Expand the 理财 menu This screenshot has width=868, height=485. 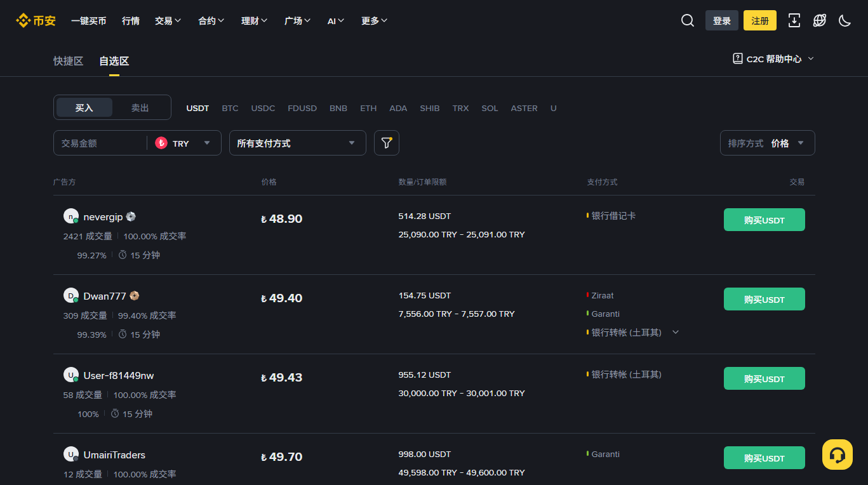click(255, 20)
